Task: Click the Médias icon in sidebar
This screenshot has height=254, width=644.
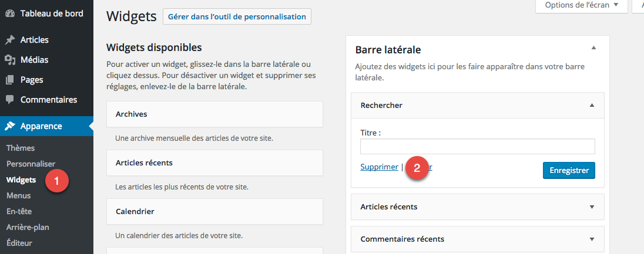Action: (10, 60)
